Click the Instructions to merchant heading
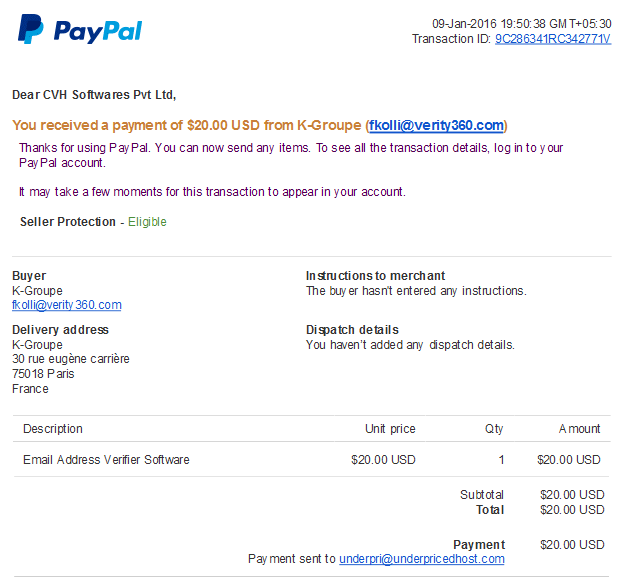This screenshot has height=583, width=620. click(x=375, y=275)
